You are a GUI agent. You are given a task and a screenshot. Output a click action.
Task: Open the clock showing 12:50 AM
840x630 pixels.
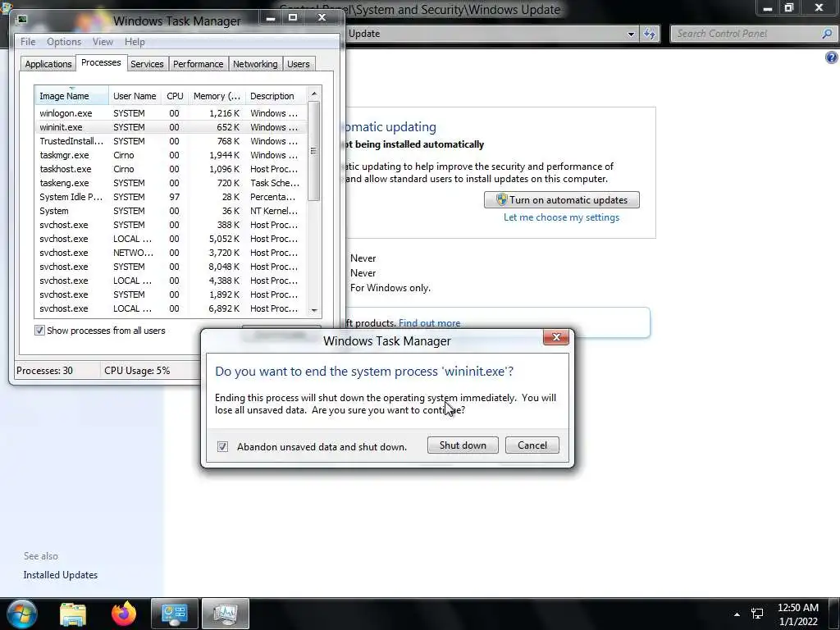pos(797,614)
